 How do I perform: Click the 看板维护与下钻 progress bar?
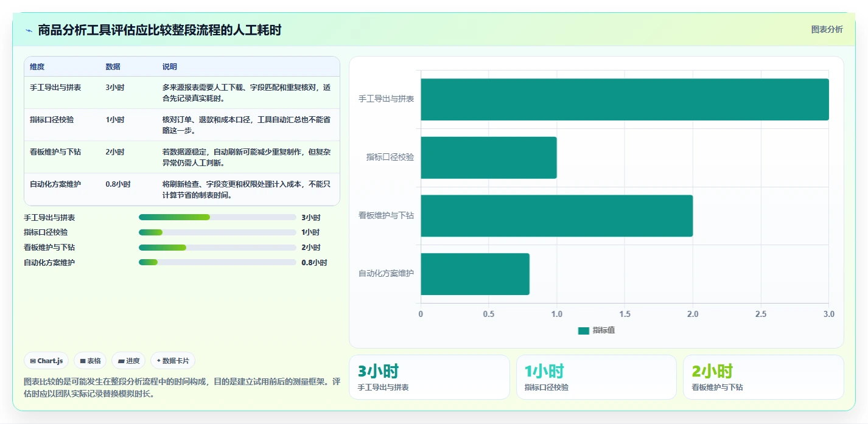217,248
